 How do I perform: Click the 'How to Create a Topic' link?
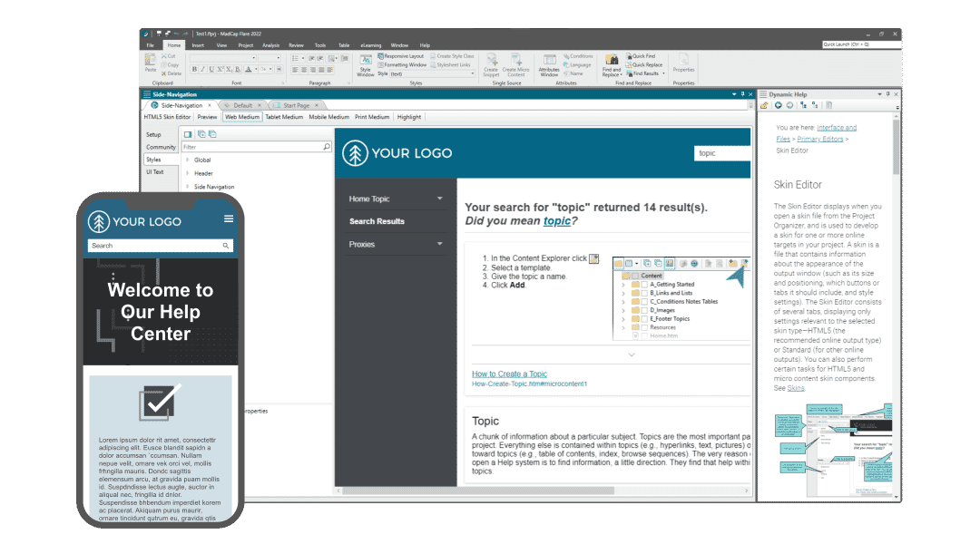509,374
